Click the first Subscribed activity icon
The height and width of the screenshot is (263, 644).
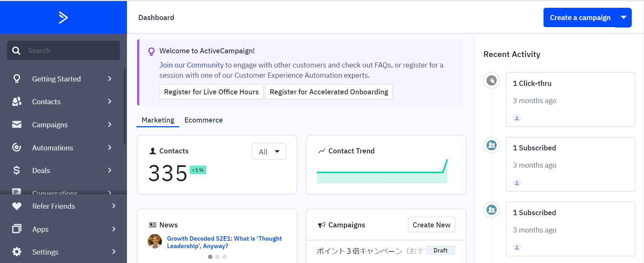(x=492, y=145)
